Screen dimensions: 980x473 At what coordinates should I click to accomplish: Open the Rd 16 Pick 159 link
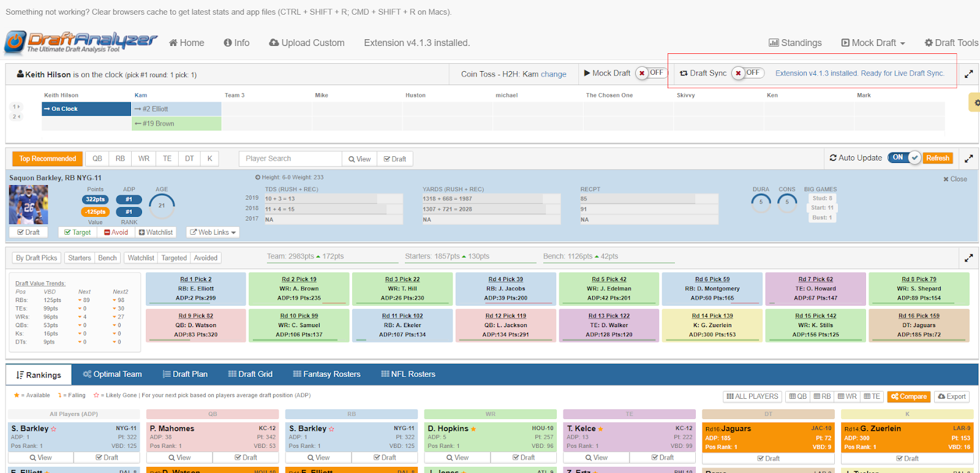click(x=919, y=316)
